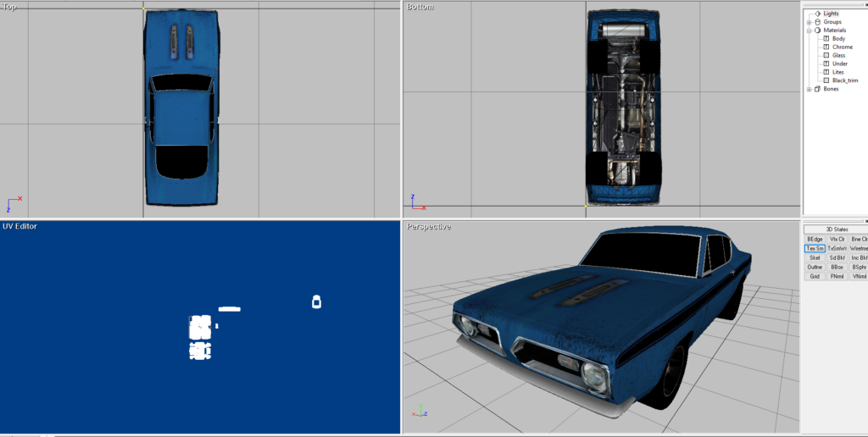Viewport: 868px width, 437px height.
Task: Click the Chrome material texture icon
Action: (826, 47)
